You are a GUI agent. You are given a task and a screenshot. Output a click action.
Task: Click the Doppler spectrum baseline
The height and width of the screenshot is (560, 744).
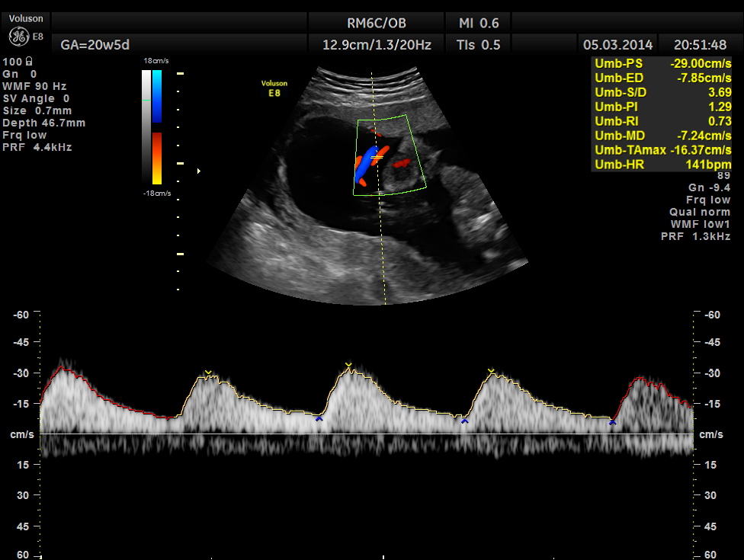[x=366, y=434]
